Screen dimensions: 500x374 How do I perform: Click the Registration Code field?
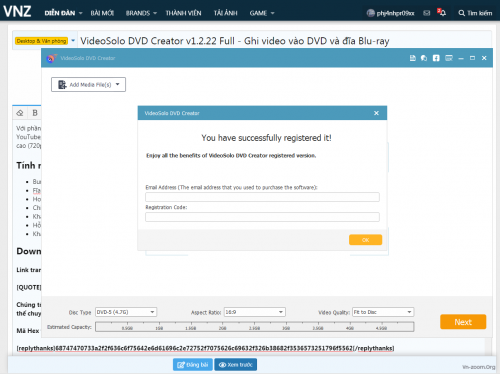(262, 217)
